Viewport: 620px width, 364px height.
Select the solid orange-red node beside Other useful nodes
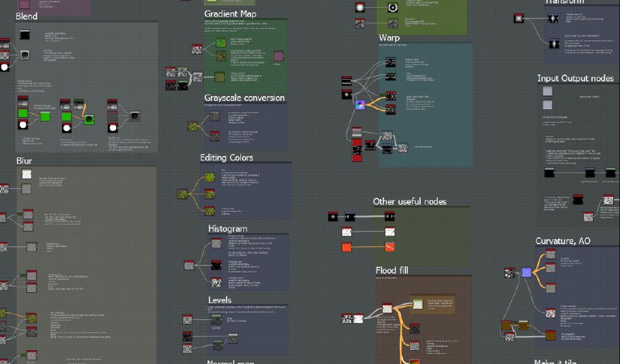click(346, 247)
